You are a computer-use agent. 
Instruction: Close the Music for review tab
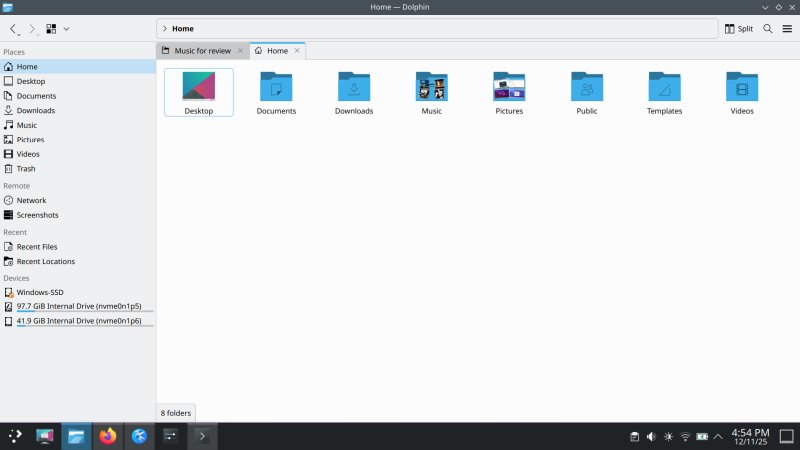click(x=240, y=51)
